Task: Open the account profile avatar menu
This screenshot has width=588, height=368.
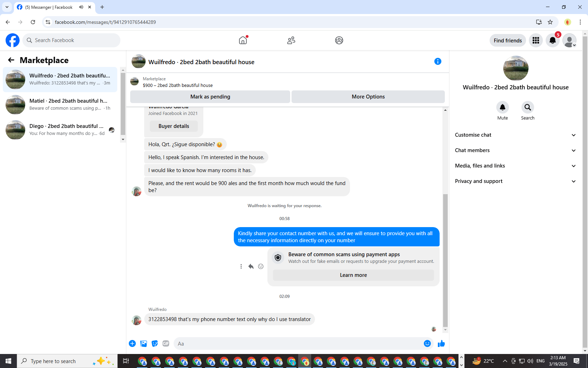Action: point(569,40)
